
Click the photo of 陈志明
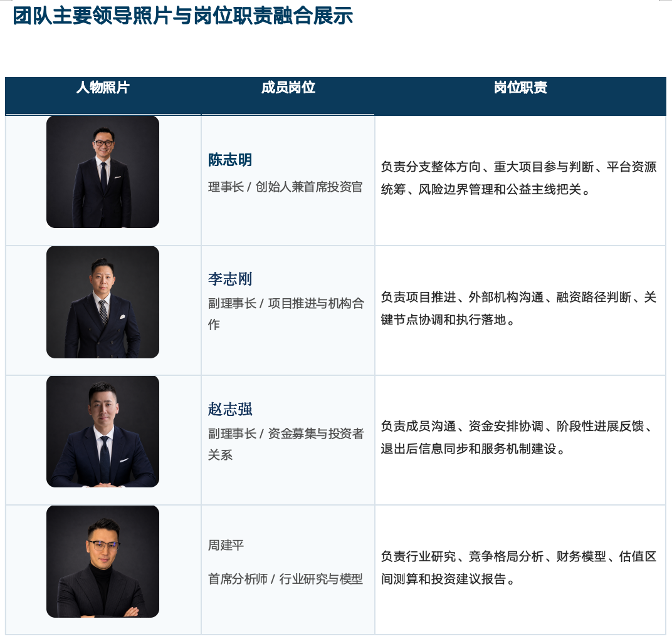[103, 172]
